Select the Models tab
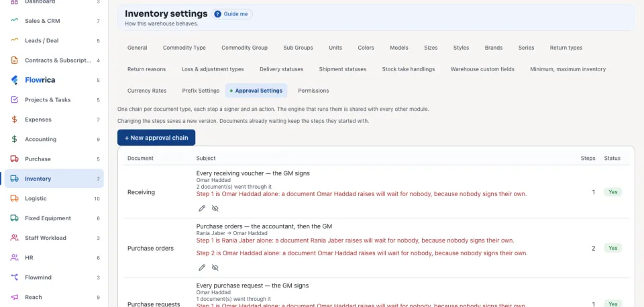The image size is (644, 307). [399, 48]
